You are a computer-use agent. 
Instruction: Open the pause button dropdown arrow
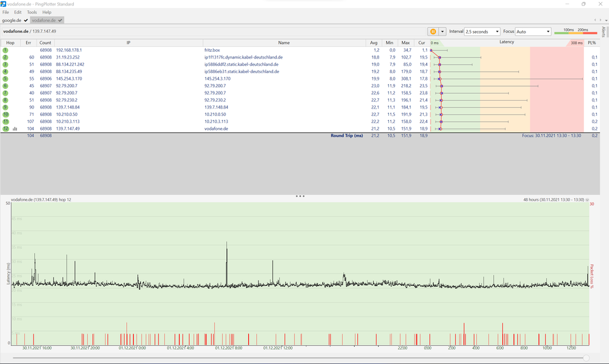442,32
